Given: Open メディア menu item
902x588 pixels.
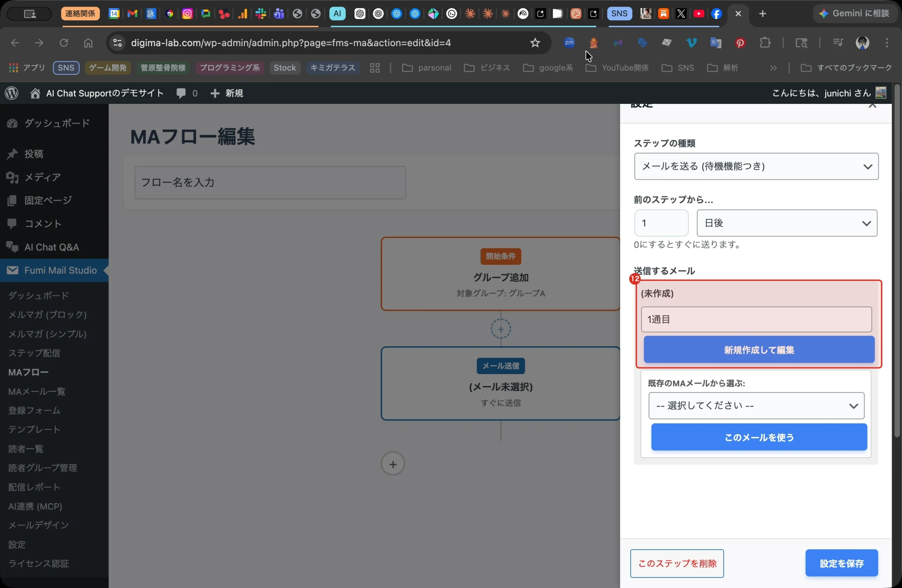Looking at the screenshot, I should (54, 177).
